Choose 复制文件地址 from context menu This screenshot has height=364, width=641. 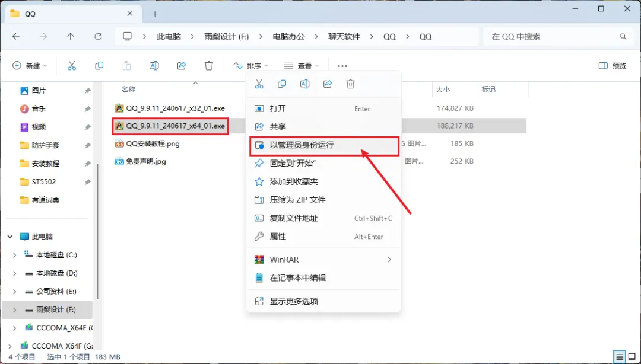tap(324, 219)
